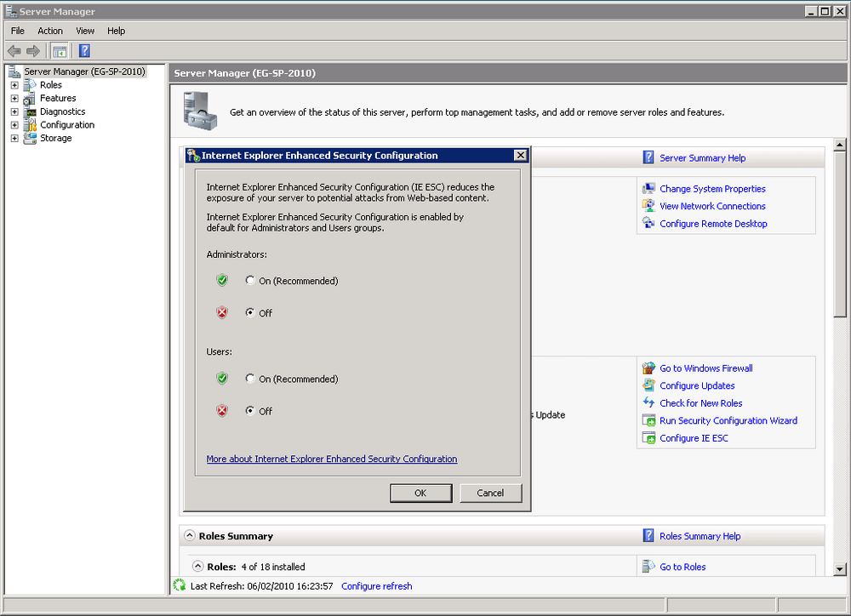Open the Action menu
This screenshot has width=851, height=616.
click(x=50, y=31)
